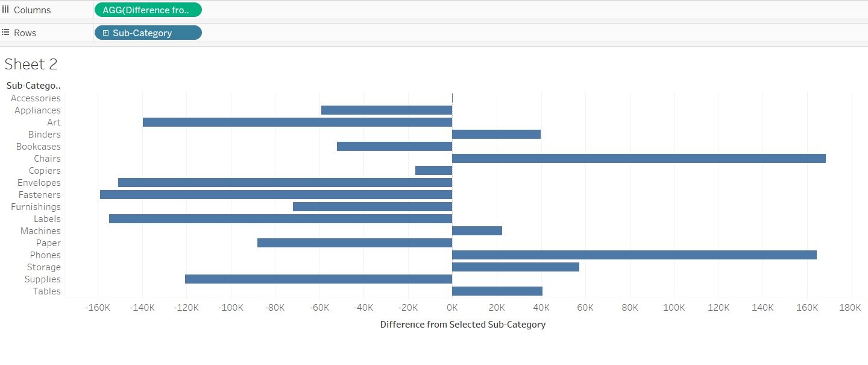Select the Tables bar

click(x=497, y=291)
